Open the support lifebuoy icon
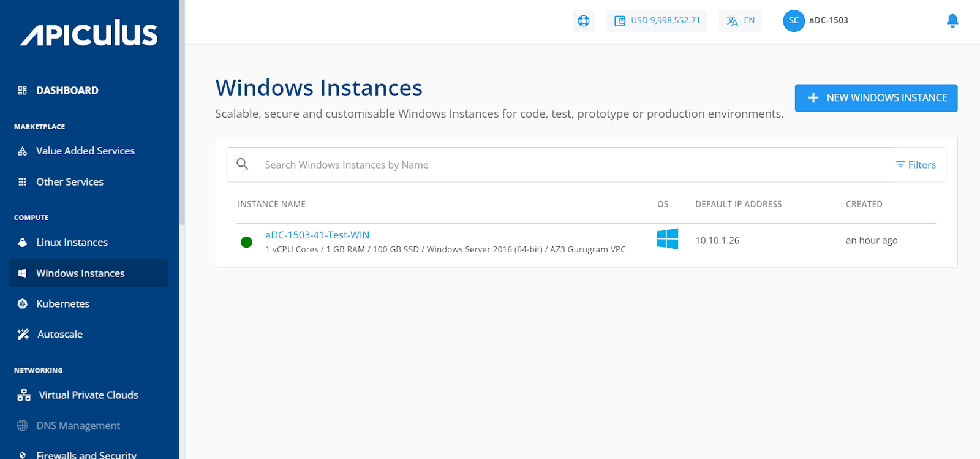Screen dimensions: 980x459 click(583, 21)
